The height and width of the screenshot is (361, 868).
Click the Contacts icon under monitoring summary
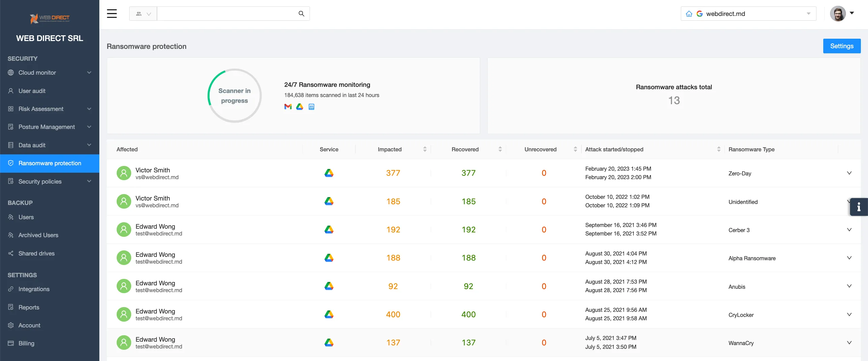[311, 107]
